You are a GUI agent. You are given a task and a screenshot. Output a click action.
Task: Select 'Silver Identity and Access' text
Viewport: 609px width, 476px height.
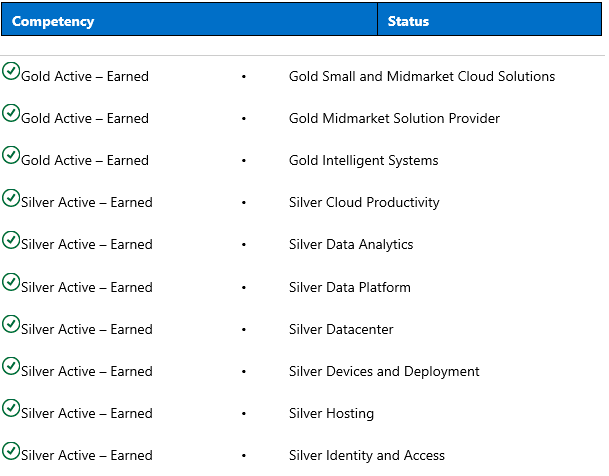click(367, 455)
